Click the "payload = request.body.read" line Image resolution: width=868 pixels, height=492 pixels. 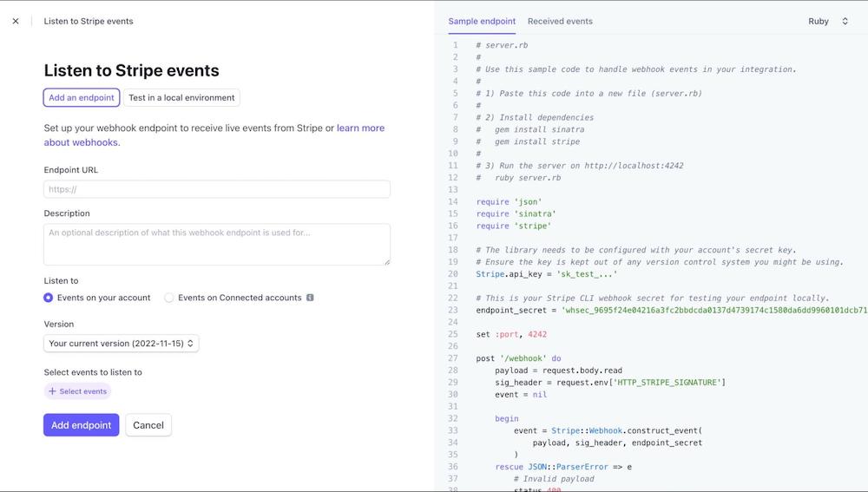point(558,371)
